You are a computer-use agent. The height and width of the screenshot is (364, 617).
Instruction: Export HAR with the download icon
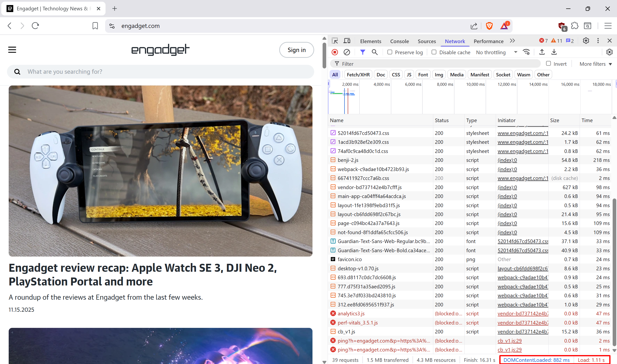554,52
